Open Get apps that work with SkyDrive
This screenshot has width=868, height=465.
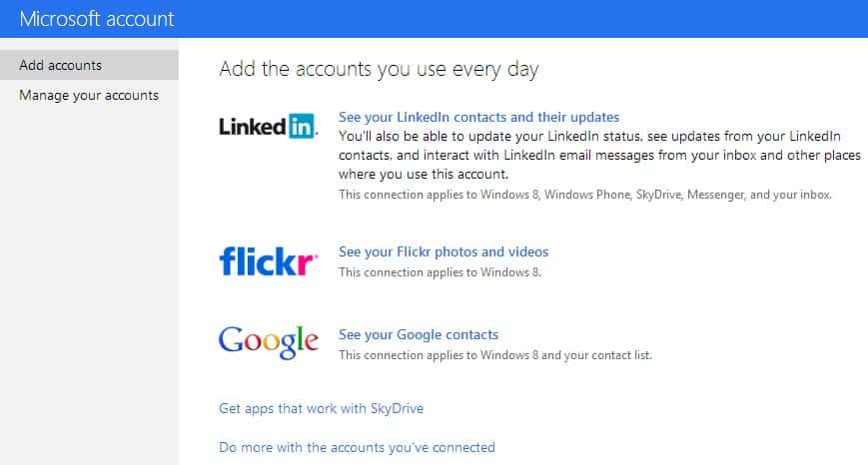328,408
